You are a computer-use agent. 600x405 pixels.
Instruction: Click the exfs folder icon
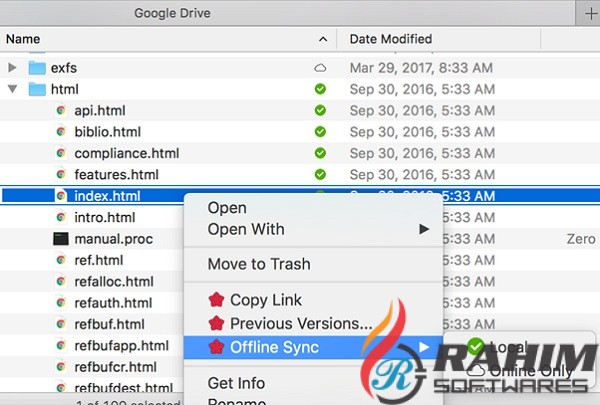pos(37,68)
